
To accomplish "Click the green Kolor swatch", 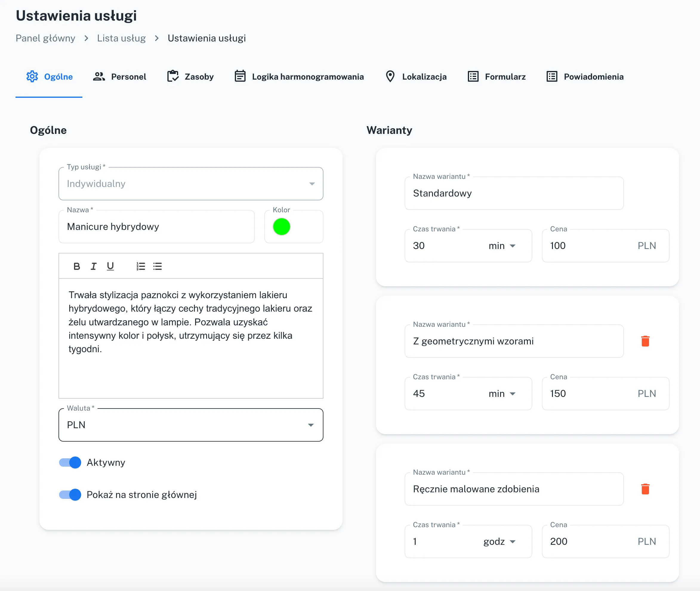I will 281,227.
